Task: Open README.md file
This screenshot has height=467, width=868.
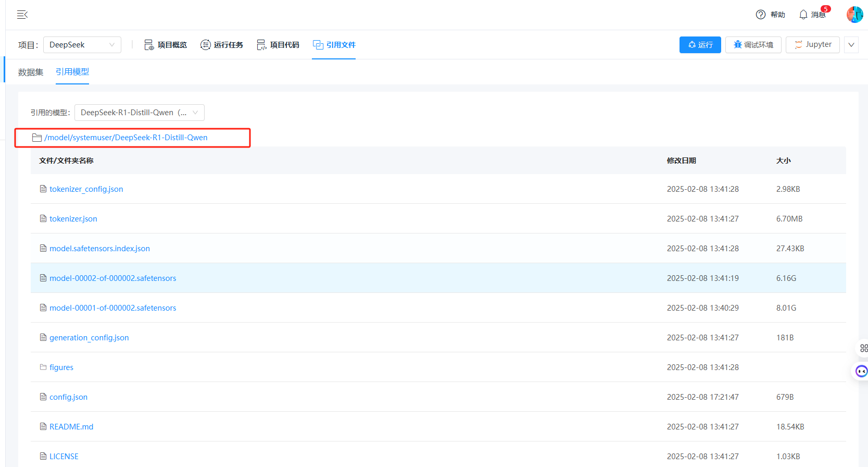Action: [71, 427]
